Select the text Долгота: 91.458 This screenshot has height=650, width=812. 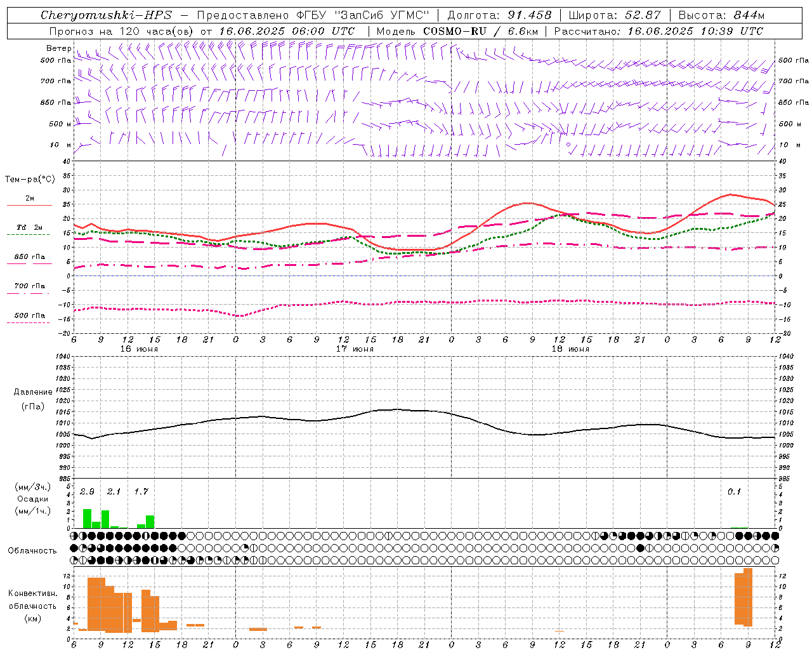click(500, 15)
